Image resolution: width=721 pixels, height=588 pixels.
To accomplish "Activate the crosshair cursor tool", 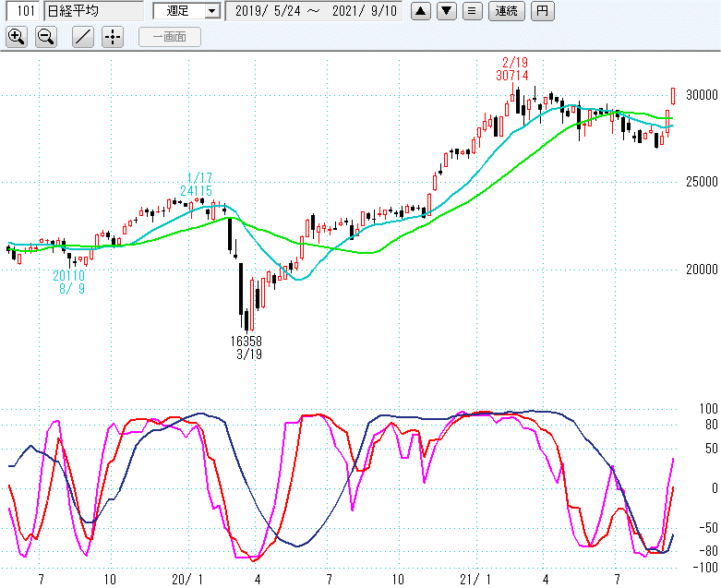I will point(112,37).
